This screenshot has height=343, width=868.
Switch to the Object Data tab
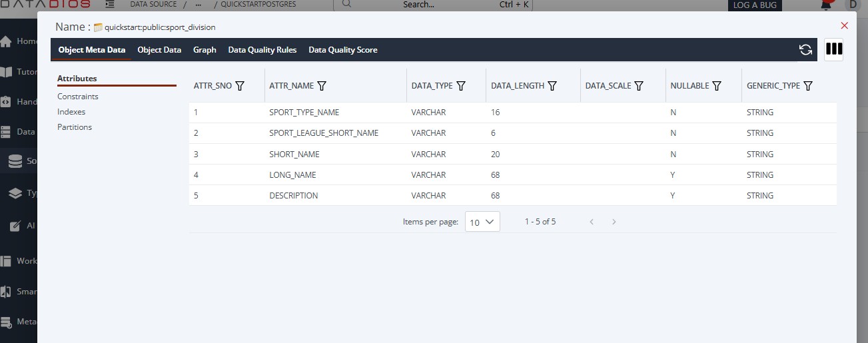(x=159, y=50)
